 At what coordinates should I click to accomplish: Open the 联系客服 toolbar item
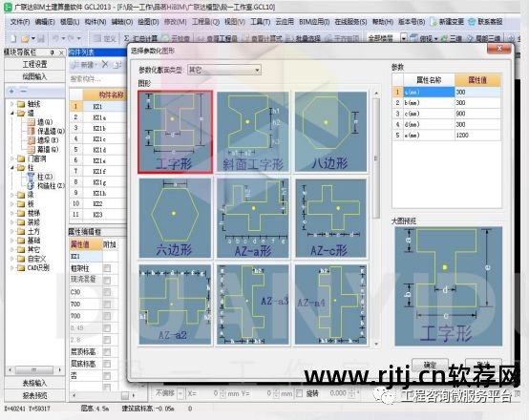[486, 22]
